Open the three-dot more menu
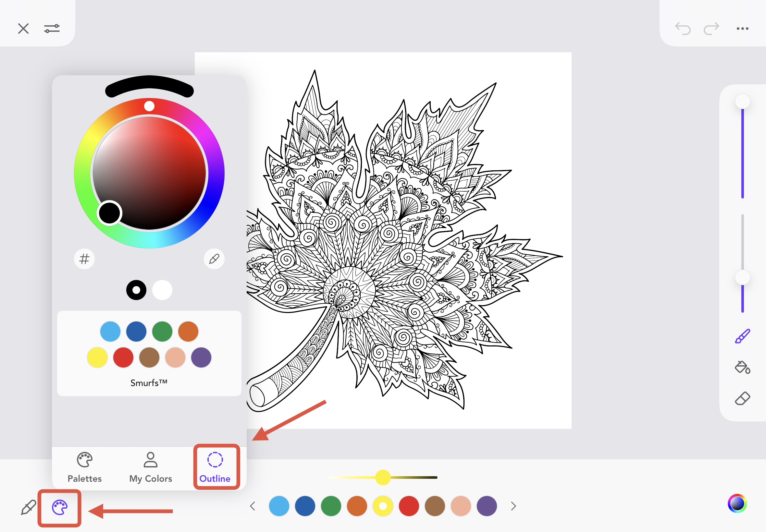Viewport: 766px width, 532px height. (x=742, y=29)
